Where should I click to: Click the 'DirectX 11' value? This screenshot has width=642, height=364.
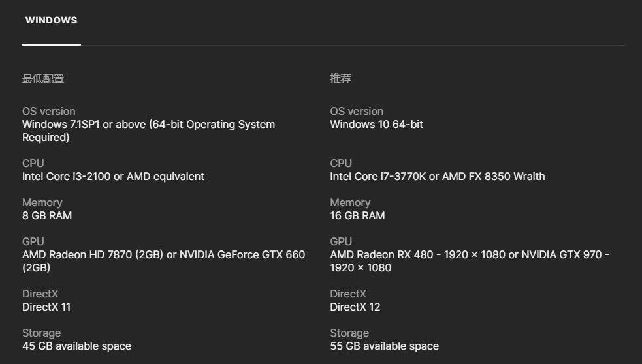(46, 307)
